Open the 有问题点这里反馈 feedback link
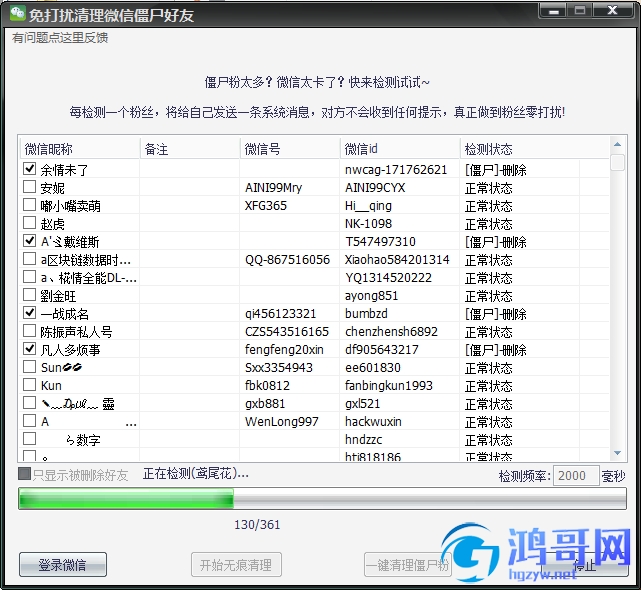Viewport: 641px width, 590px height. click(x=60, y=38)
